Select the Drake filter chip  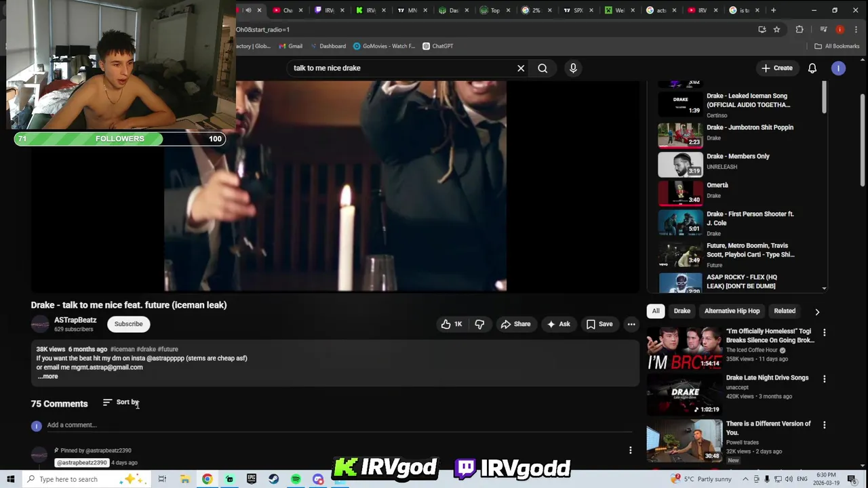(682, 311)
